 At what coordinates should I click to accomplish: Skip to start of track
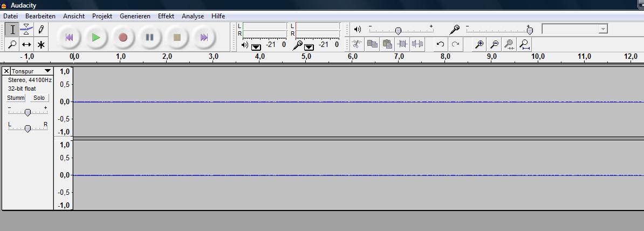point(69,37)
